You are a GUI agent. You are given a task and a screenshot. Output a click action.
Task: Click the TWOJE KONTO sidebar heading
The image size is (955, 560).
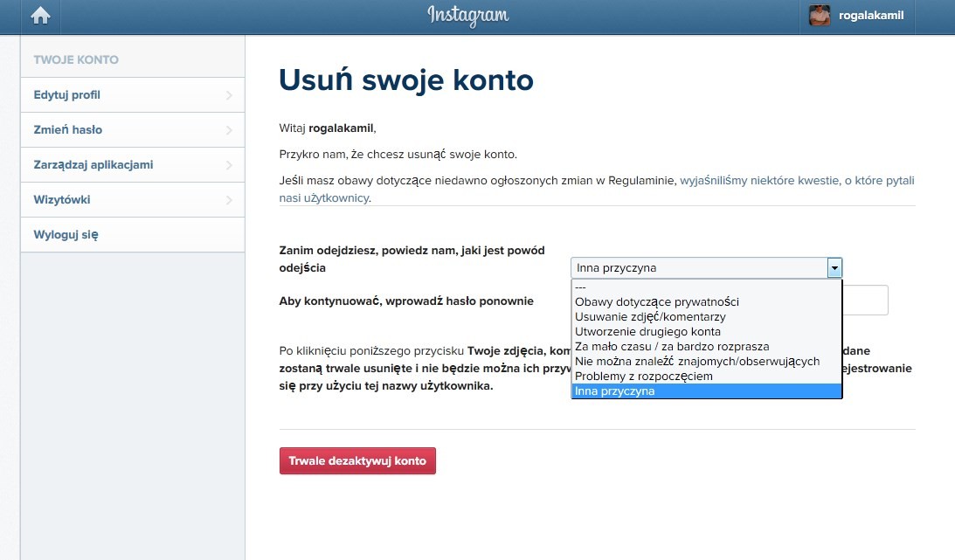[x=76, y=59]
